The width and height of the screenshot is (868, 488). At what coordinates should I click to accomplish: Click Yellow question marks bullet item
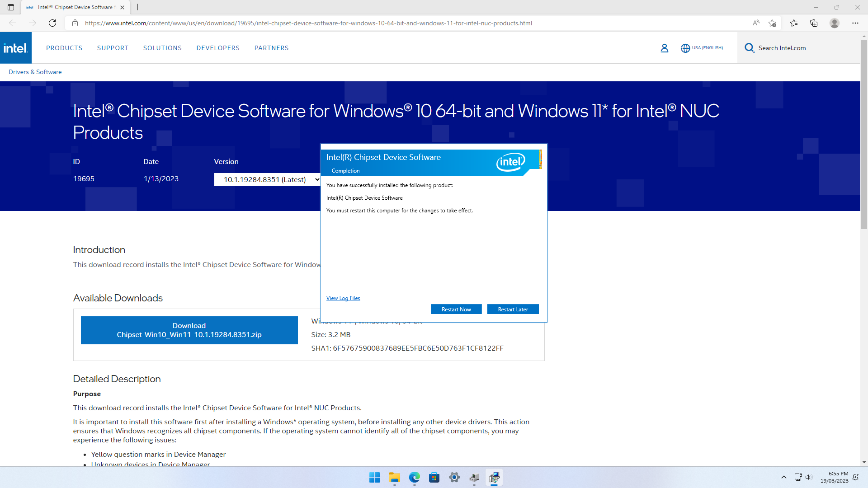pyautogui.click(x=158, y=455)
